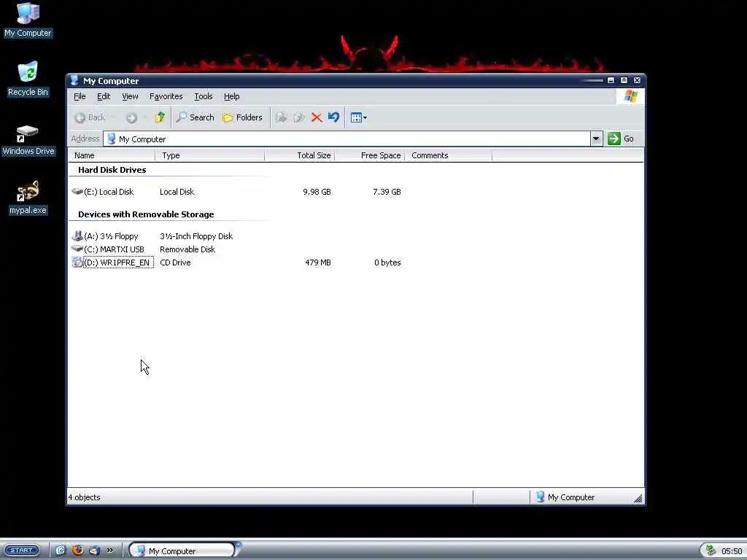The height and width of the screenshot is (560, 747).
Task: Select the (A:) 3½ Floppy drive icon
Action: (x=77, y=236)
